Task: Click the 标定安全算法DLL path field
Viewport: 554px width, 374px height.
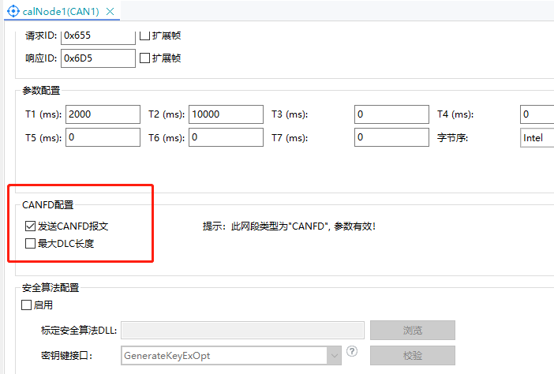Action: pos(243,330)
